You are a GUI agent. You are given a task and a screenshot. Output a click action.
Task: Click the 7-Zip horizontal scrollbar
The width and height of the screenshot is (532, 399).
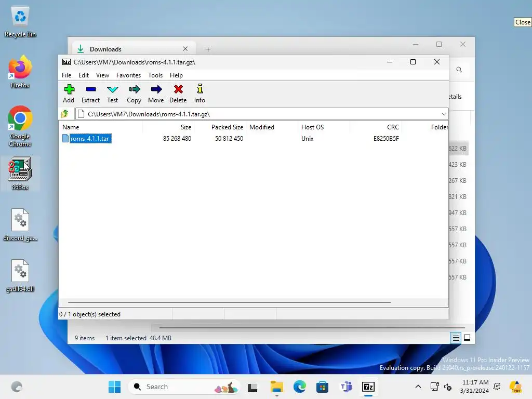[x=229, y=302]
